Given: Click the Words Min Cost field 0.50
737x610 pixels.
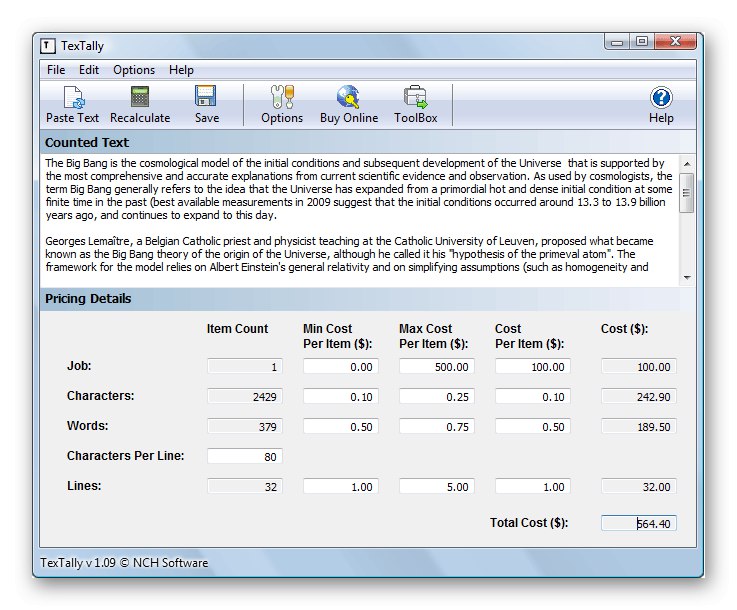Looking at the screenshot, I should pos(340,427).
